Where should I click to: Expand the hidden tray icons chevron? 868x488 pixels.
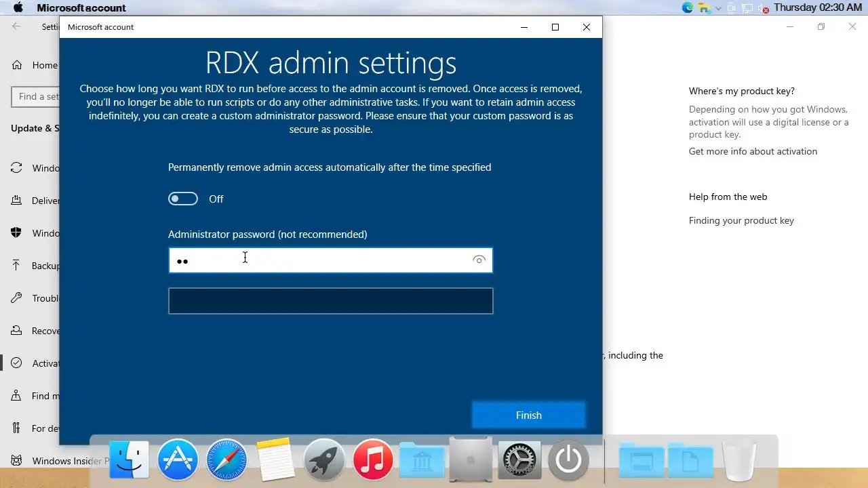coord(719,8)
